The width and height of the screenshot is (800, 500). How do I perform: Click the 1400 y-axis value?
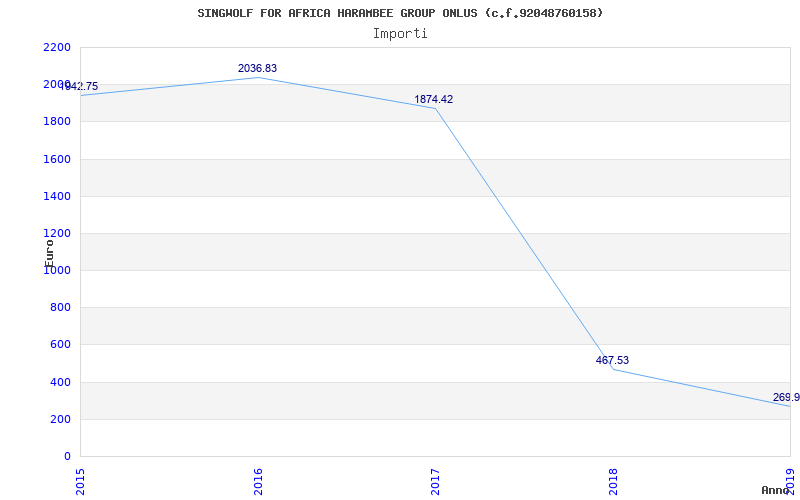point(57,196)
